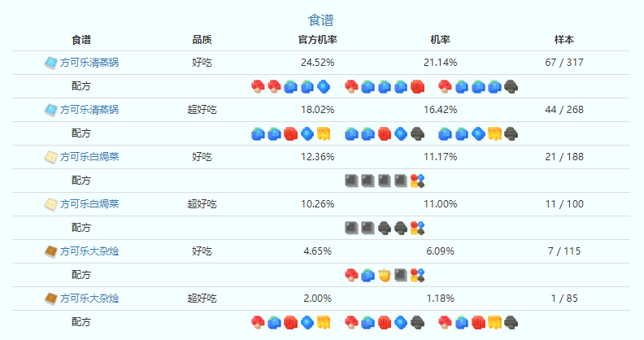Open the 方可乐清蒸锅 link with 超好吃 quality

pos(89,110)
